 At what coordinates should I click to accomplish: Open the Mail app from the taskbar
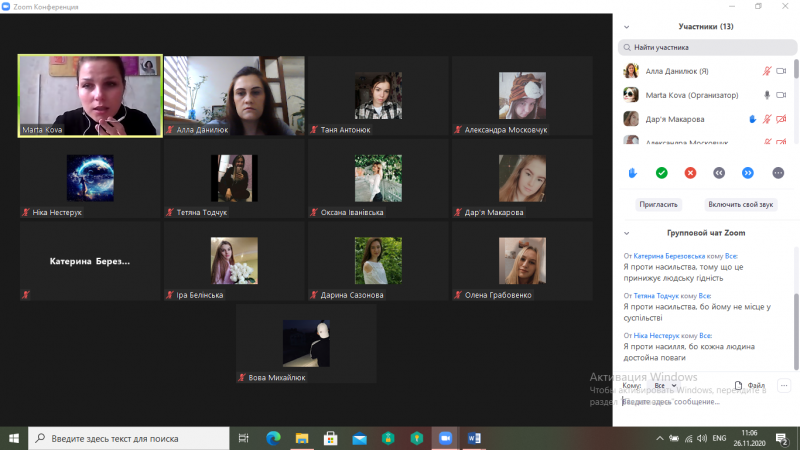pyautogui.click(x=359, y=438)
